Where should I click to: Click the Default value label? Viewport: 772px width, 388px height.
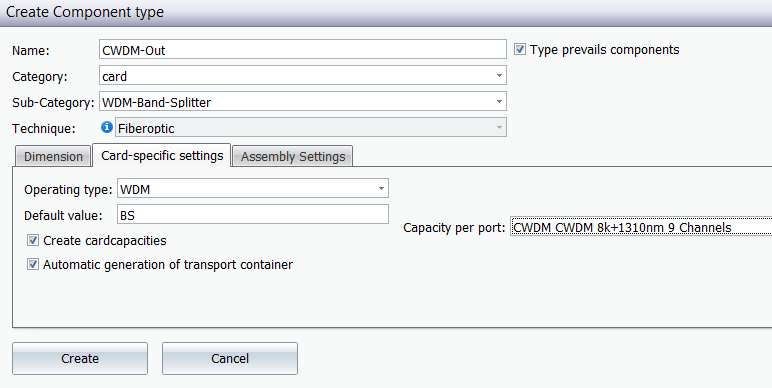coord(63,215)
